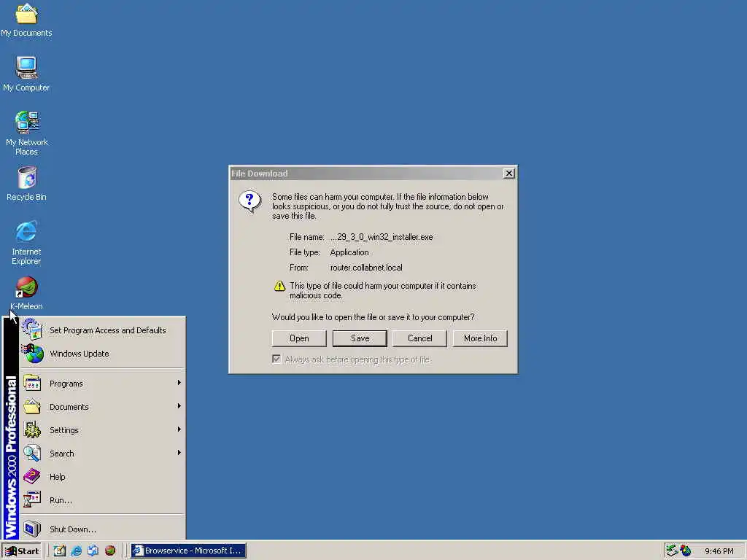Click the Open button in File Download
The image size is (747, 560).
coord(299,338)
